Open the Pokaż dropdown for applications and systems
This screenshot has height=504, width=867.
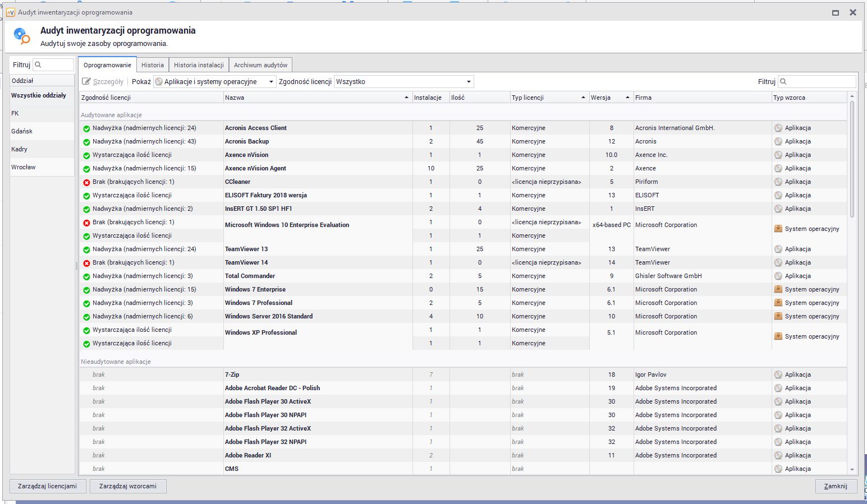(215, 82)
